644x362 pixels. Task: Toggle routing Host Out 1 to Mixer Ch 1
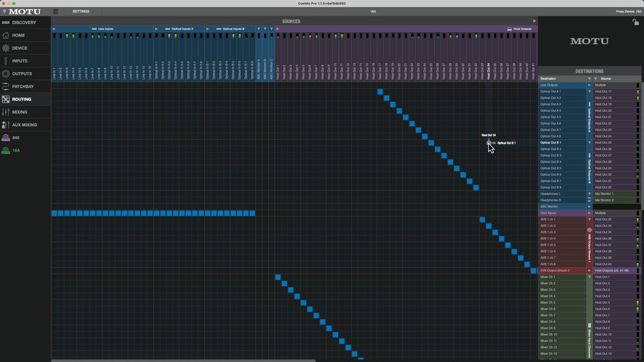click(x=278, y=277)
